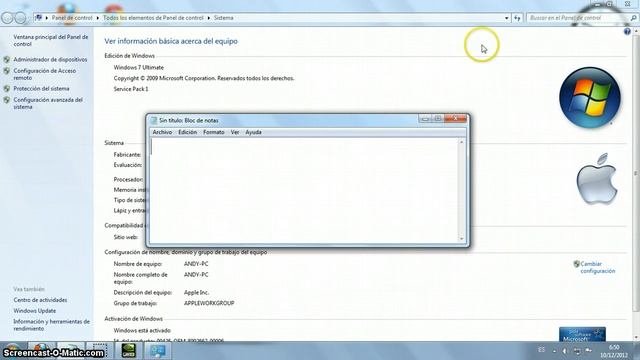Open the Ver menu in Notepad
This screenshot has height=360, width=640.
coord(235,132)
